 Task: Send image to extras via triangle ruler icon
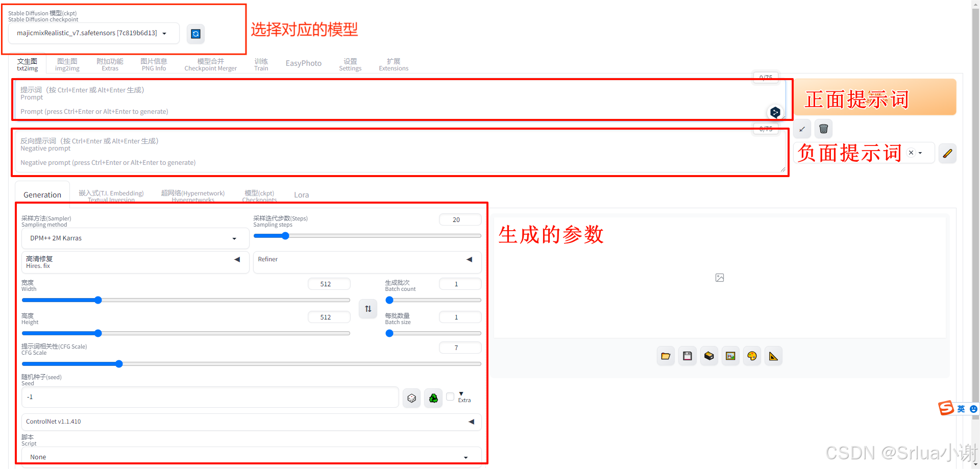tap(773, 356)
